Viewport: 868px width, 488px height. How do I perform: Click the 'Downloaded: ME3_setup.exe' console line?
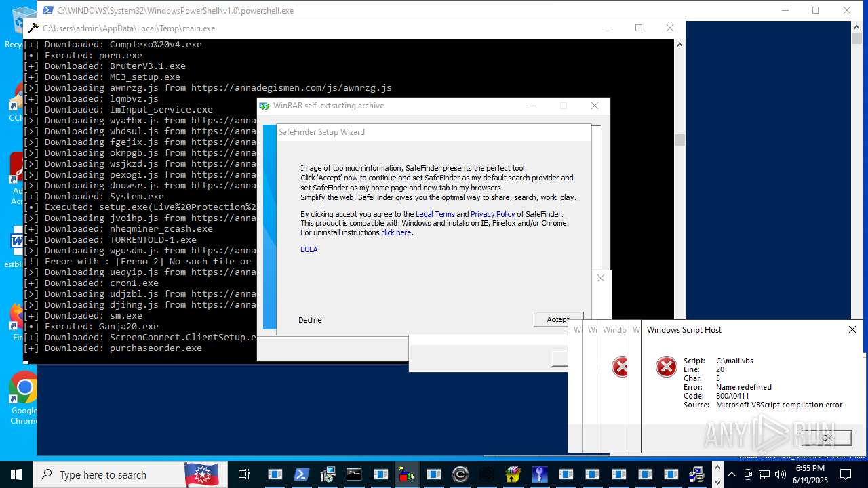pyautogui.click(x=102, y=77)
